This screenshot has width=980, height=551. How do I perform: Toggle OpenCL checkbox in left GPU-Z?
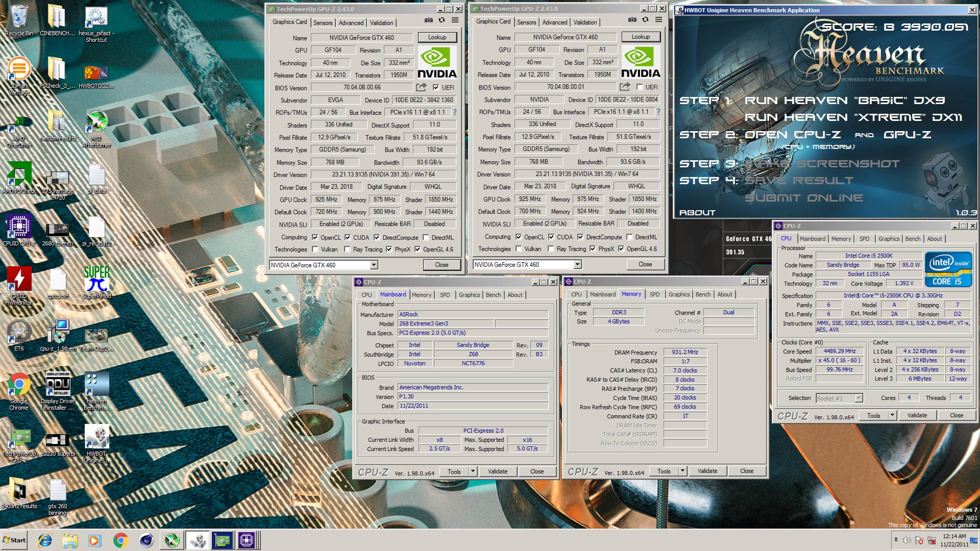pyautogui.click(x=315, y=238)
